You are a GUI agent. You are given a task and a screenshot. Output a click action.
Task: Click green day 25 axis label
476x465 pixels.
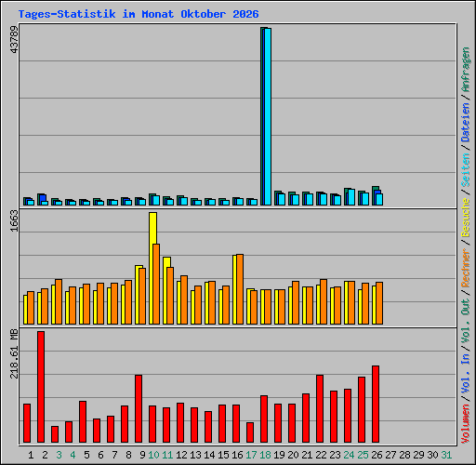point(363,455)
